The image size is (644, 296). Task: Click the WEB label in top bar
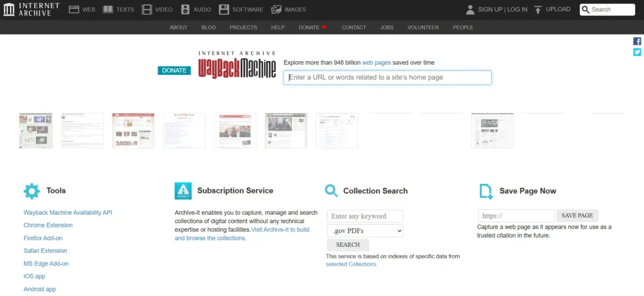click(89, 9)
